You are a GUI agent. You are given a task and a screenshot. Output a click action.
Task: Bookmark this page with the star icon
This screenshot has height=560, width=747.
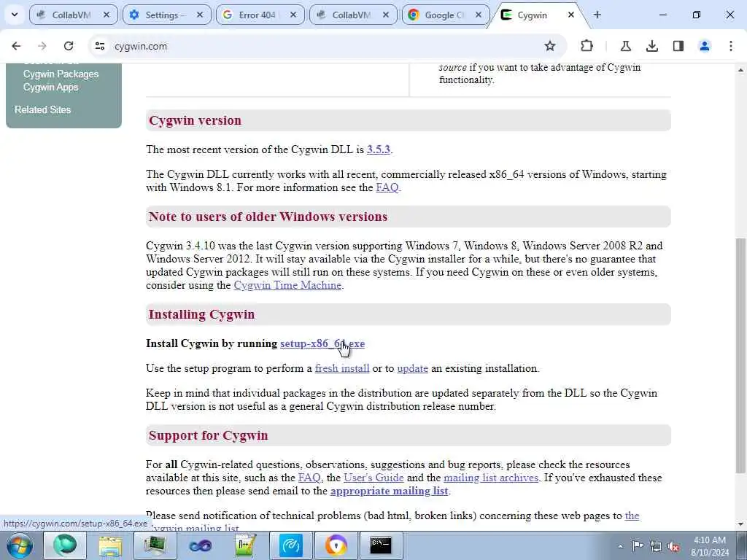coord(550,46)
